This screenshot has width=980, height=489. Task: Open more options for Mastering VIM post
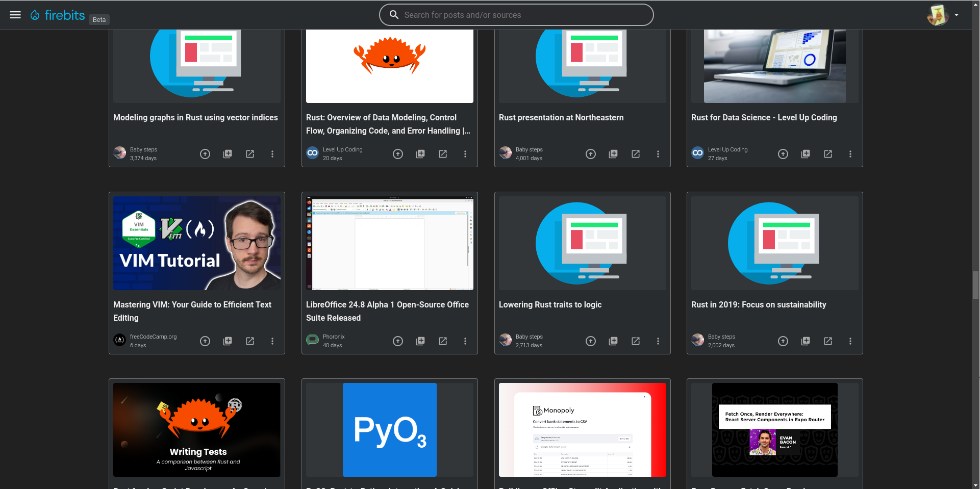[x=272, y=341]
